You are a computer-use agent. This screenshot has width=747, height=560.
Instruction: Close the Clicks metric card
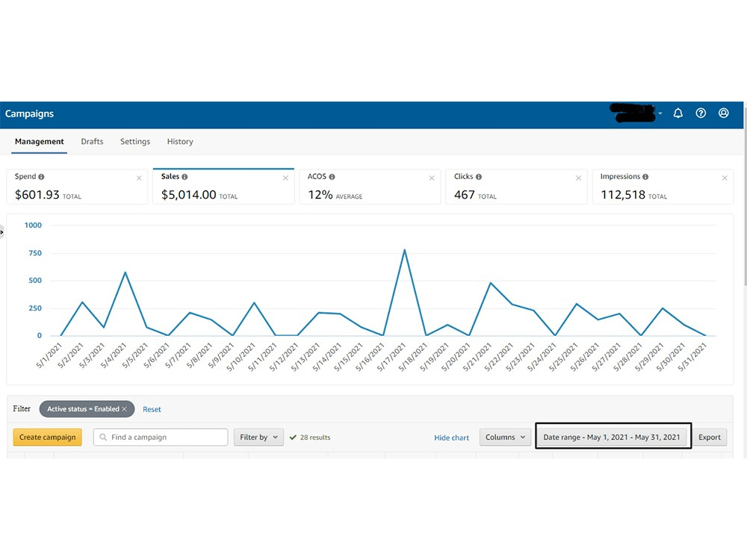click(578, 178)
